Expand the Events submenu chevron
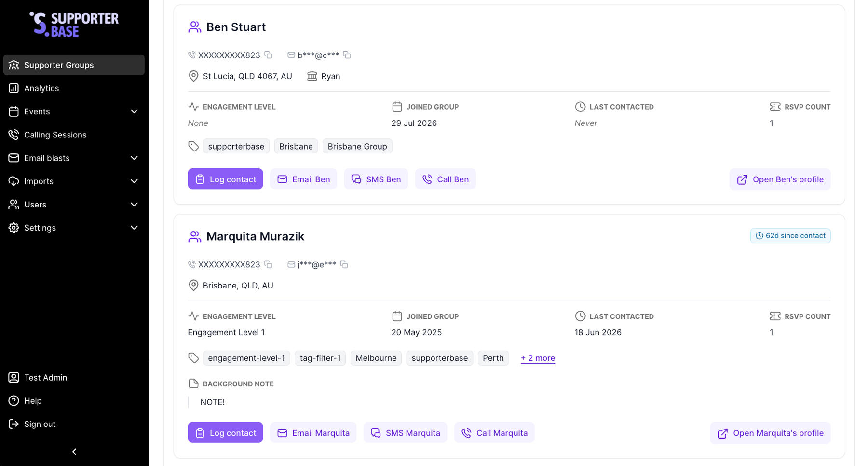This screenshot has width=868, height=466. (x=134, y=111)
